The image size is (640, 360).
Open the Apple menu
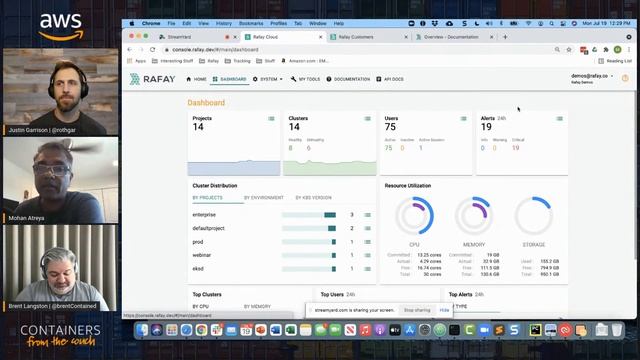[131, 24]
